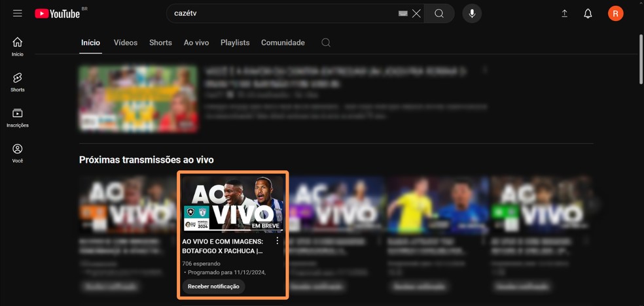Clear the search text with the X
The image size is (644, 306).
pyautogui.click(x=416, y=14)
